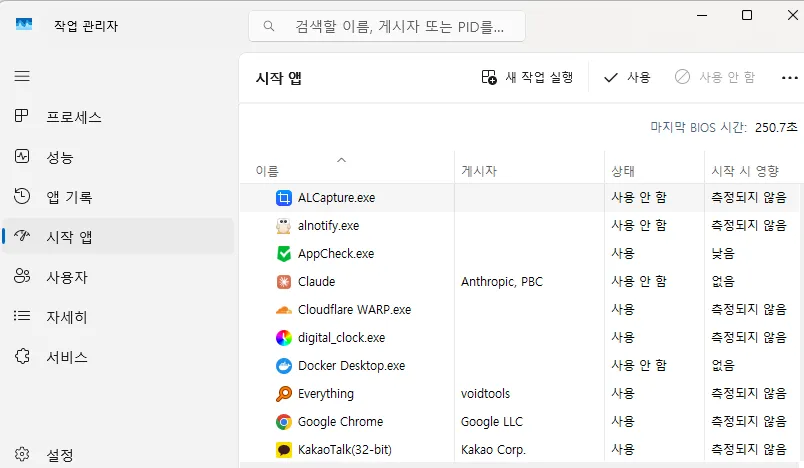Open the 앱 기록 history icon

click(x=22, y=196)
